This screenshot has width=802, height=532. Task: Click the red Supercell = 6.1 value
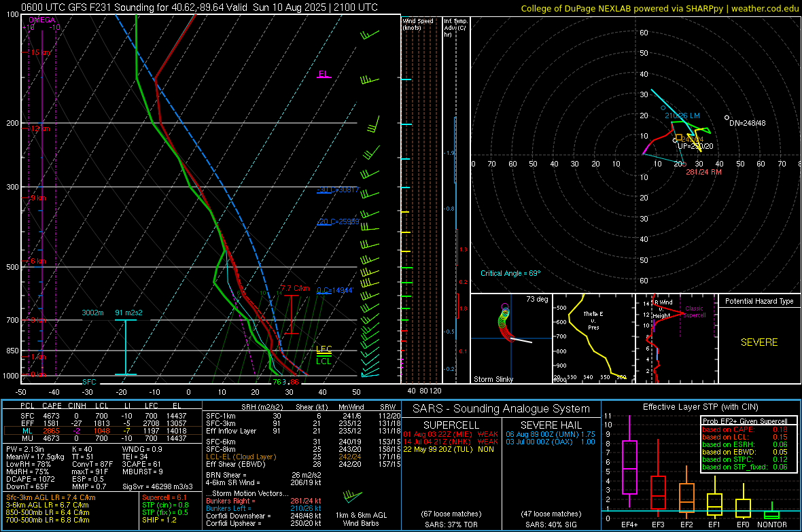[164, 498]
